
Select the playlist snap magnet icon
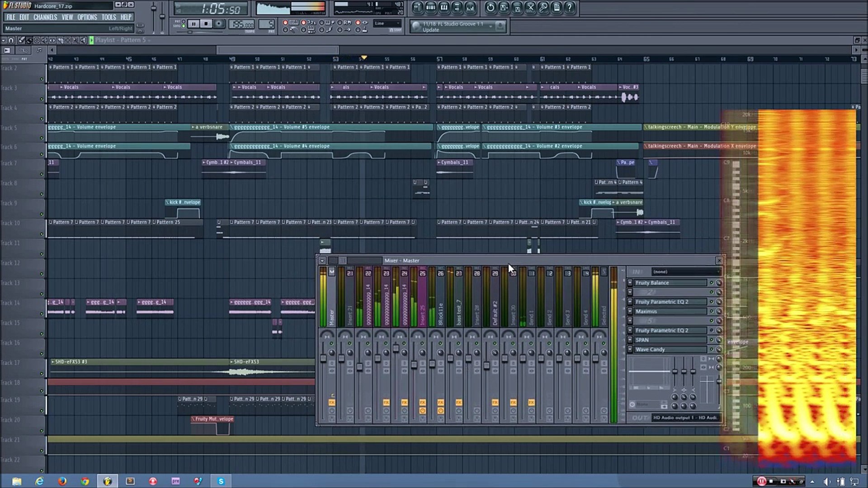(11, 40)
